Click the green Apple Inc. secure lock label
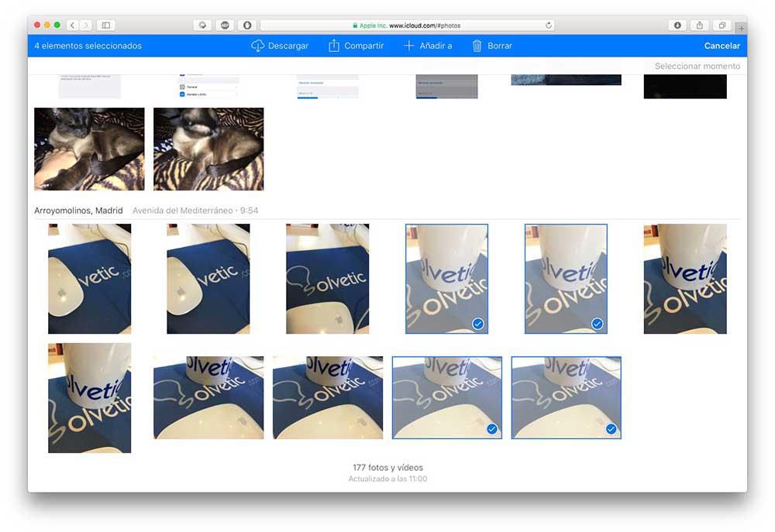The height and width of the screenshot is (532, 775). (x=369, y=26)
